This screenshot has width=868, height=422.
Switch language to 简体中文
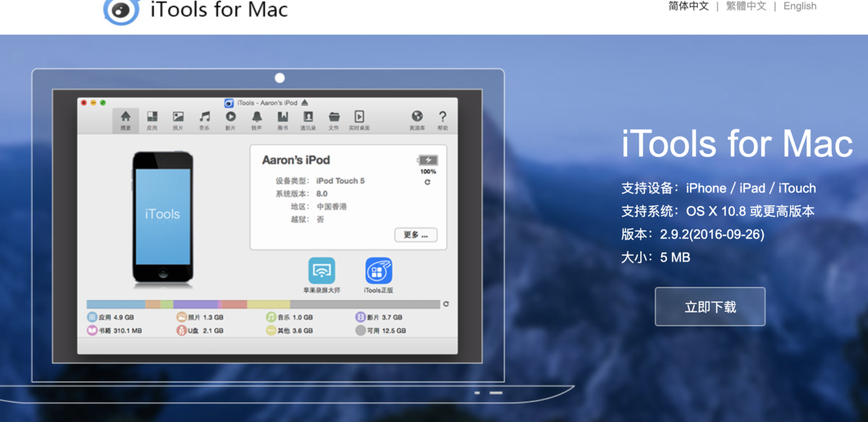click(x=689, y=6)
